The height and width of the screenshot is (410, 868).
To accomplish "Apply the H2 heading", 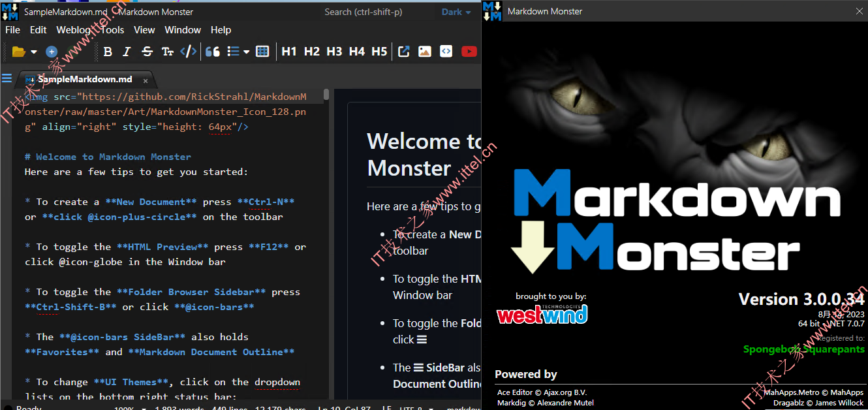I will point(312,52).
